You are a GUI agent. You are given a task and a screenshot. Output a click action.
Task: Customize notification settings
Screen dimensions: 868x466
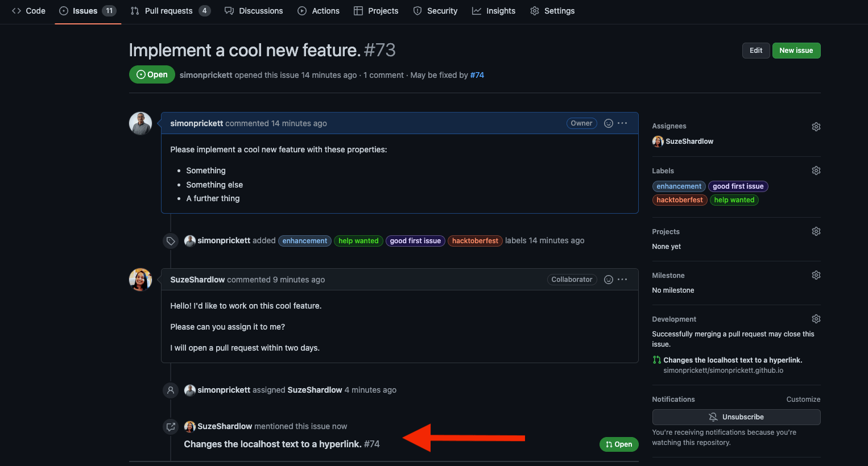(x=803, y=400)
